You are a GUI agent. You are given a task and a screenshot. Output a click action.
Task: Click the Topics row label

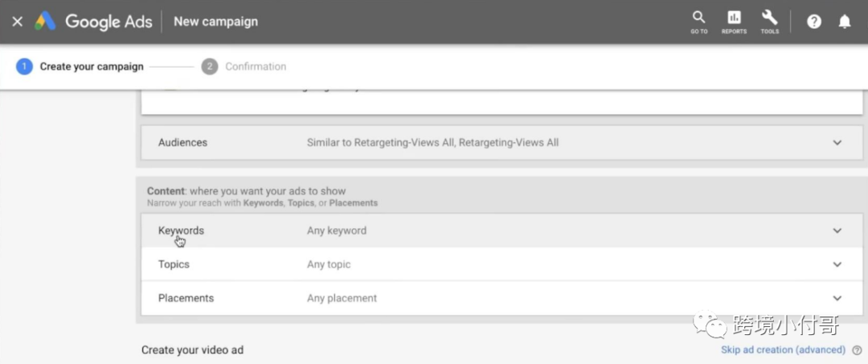pos(174,264)
